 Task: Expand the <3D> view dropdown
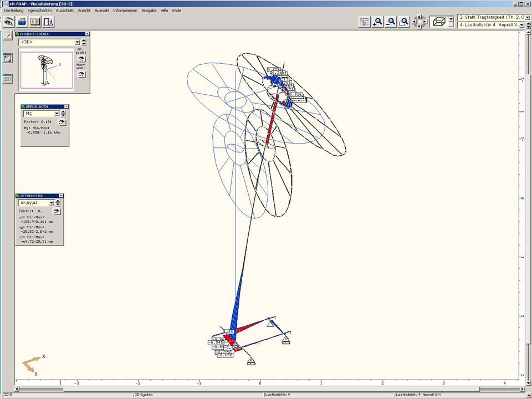point(78,42)
